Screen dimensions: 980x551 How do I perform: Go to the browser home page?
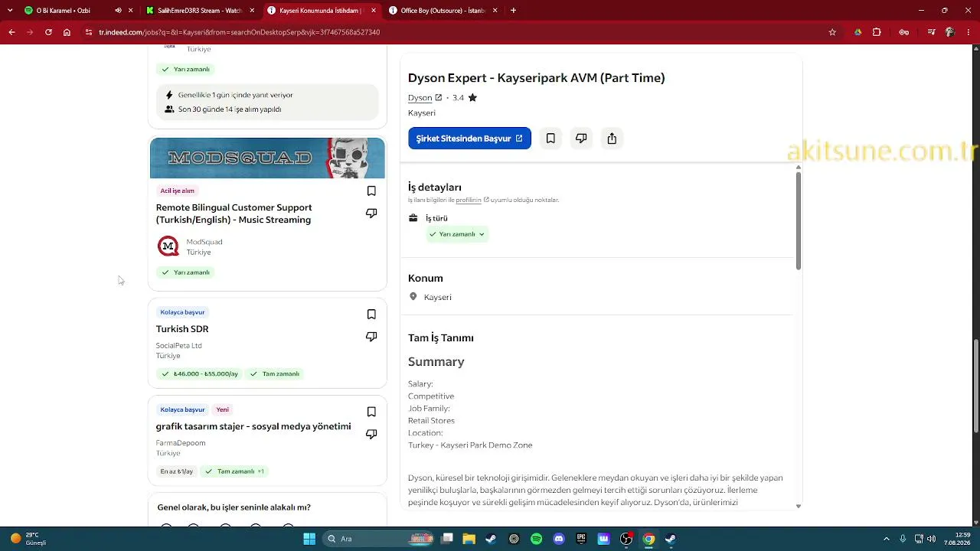coord(67,32)
